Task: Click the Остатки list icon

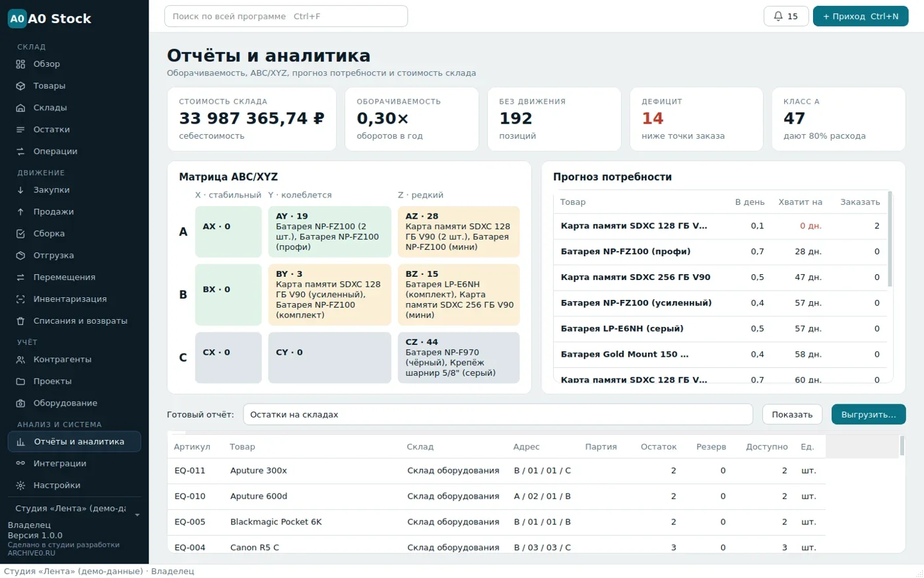Action: [20, 129]
